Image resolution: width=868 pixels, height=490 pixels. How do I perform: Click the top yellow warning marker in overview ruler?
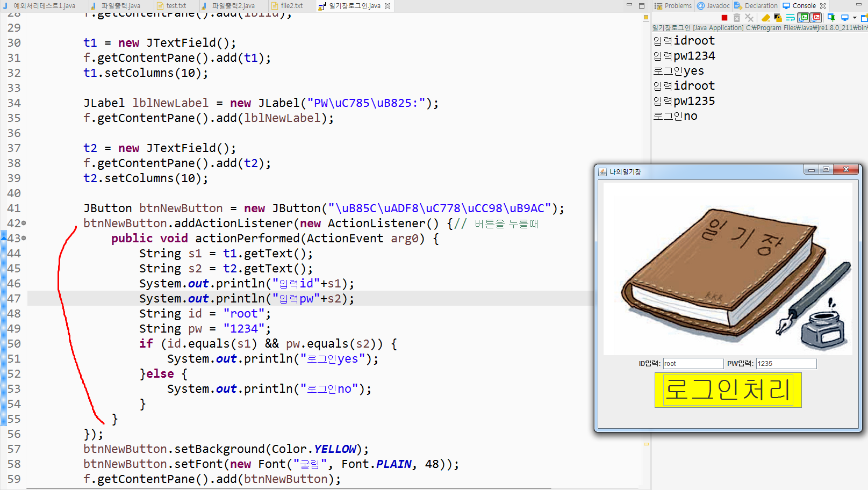pyautogui.click(x=646, y=18)
